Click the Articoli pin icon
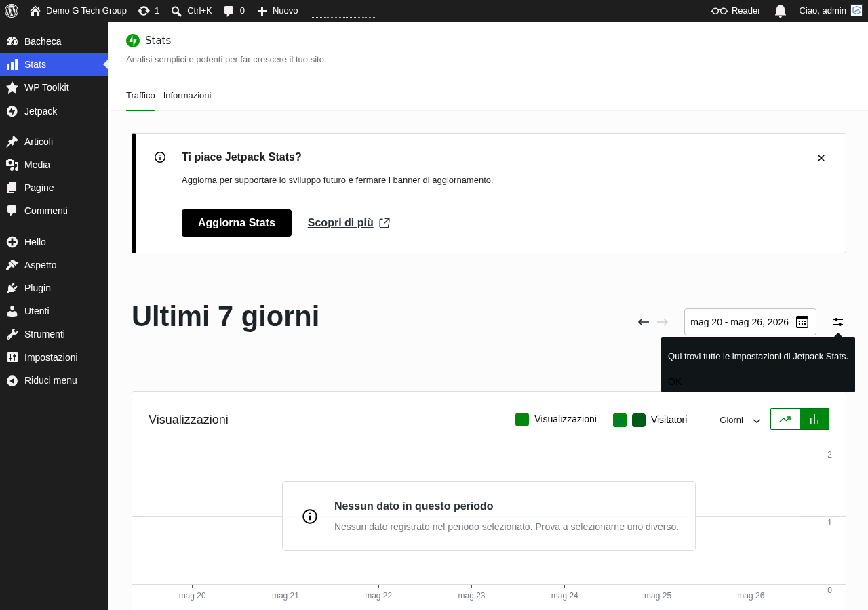 pyautogui.click(x=12, y=142)
